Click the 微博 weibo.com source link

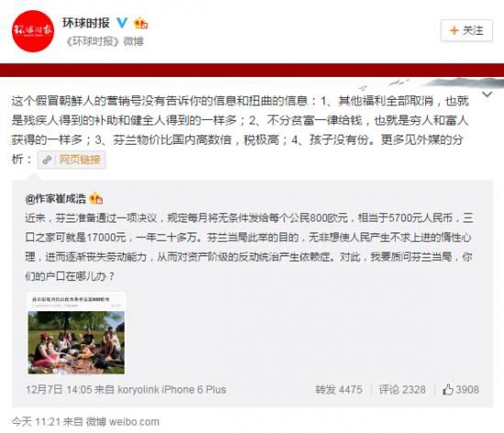point(123,421)
